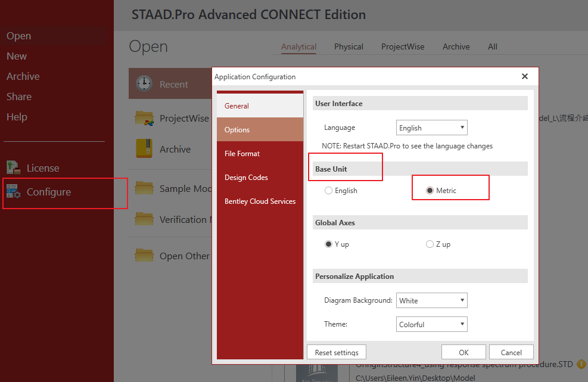Click the OK button
Screen dimensions: 588x382
pos(463,352)
